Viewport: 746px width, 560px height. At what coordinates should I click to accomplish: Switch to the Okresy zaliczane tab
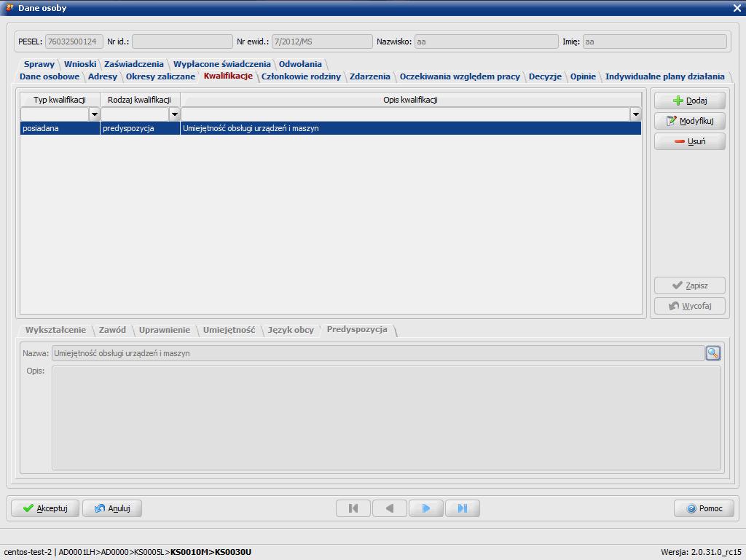point(160,76)
